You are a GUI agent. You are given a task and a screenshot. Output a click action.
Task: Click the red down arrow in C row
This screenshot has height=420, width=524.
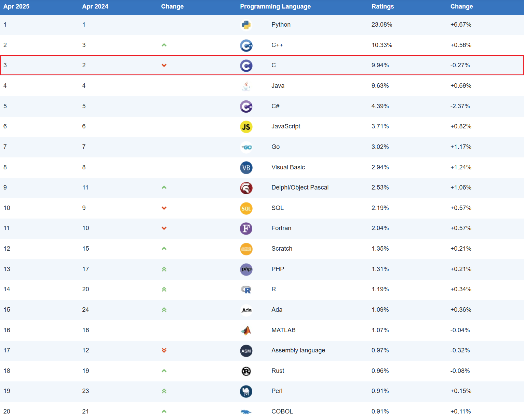tap(164, 65)
